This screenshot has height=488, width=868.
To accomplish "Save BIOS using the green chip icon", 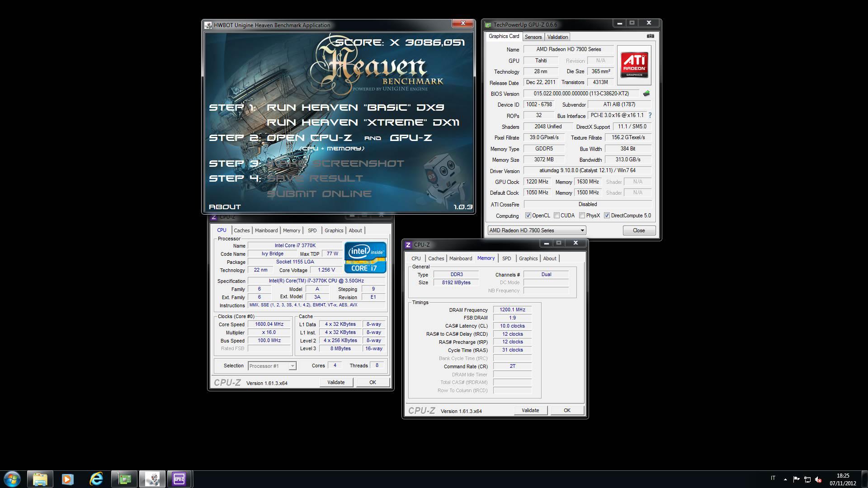I will (x=646, y=94).
